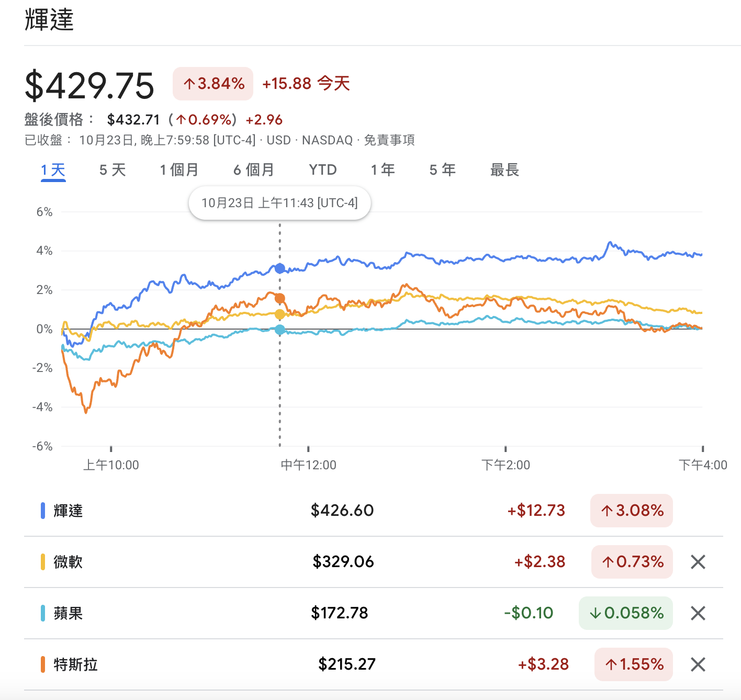This screenshot has height=700, width=741.
Task: Click the cyan 蘋果 color bar
Action: pos(43,613)
